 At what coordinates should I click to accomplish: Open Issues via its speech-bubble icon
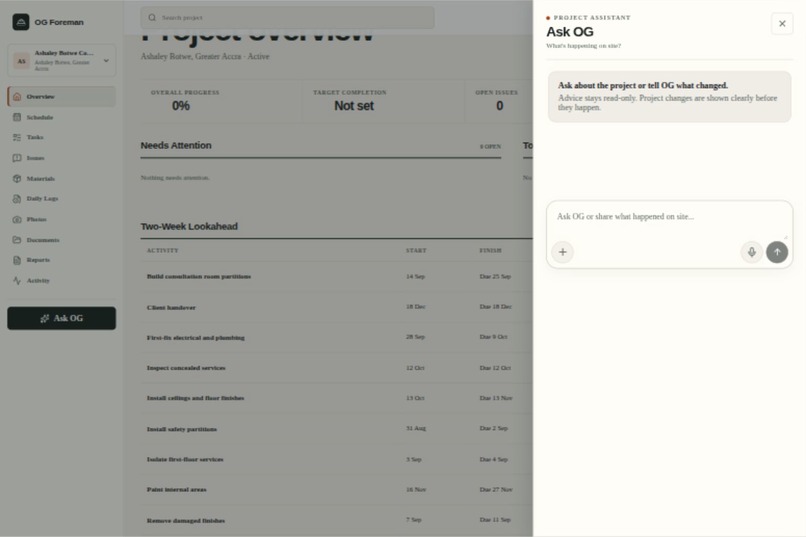[17, 158]
